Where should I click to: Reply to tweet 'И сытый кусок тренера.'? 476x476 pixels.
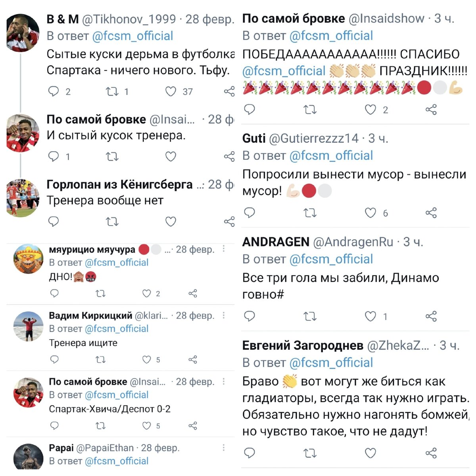click(54, 156)
